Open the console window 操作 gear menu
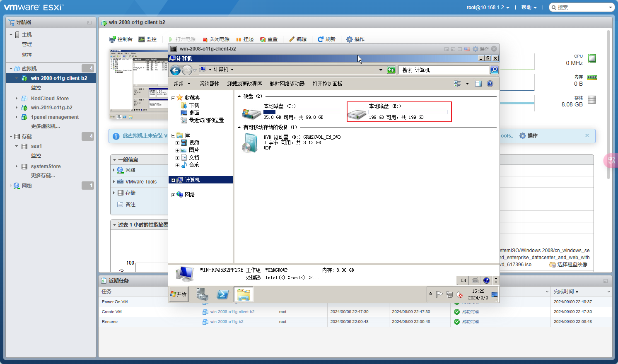The image size is (618, 364). click(x=481, y=49)
